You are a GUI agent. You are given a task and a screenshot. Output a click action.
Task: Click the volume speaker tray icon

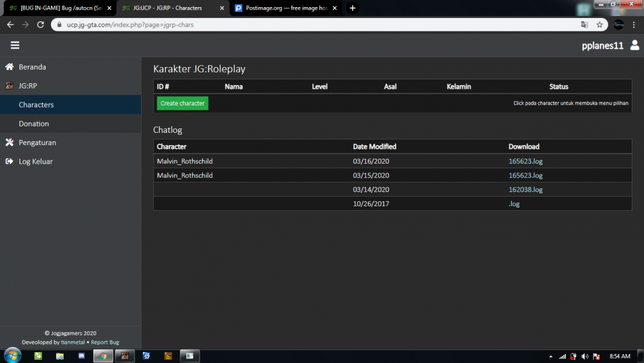click(585, 357)
